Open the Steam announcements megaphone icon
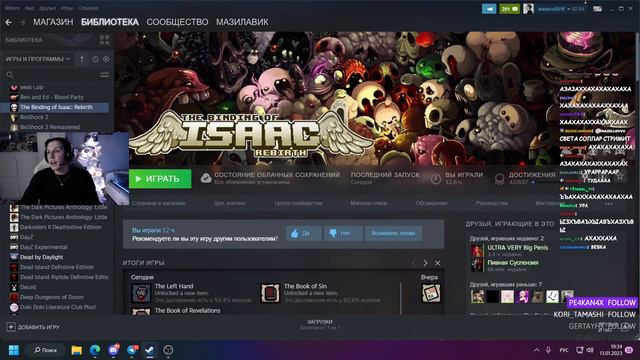640x360 pixels. tap(489, 9)
